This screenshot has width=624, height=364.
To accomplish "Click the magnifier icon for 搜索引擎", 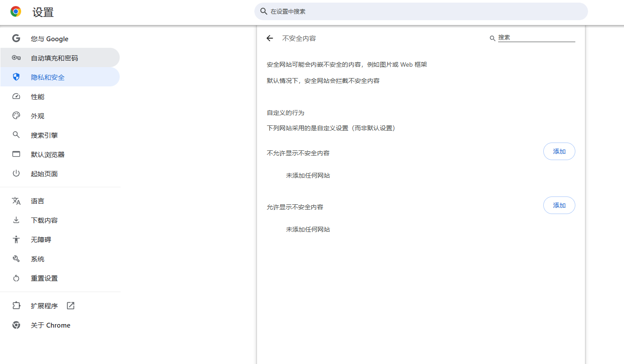I will (16, 135).
